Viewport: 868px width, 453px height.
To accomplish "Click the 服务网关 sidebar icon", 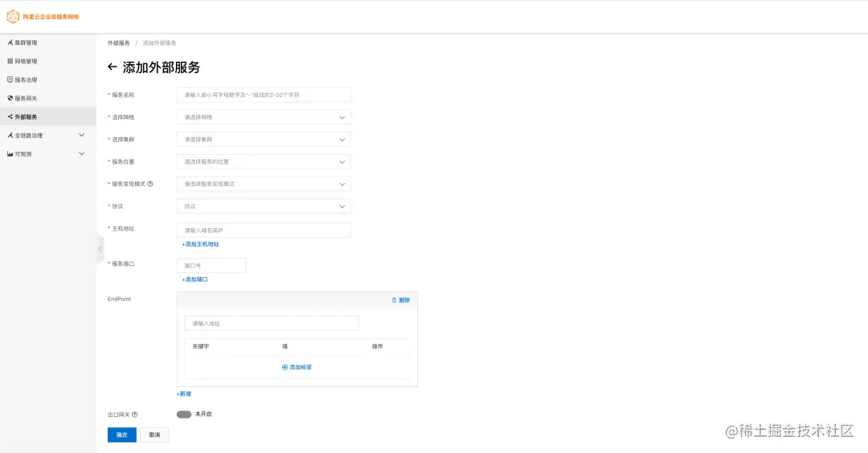I will point(10,99).
